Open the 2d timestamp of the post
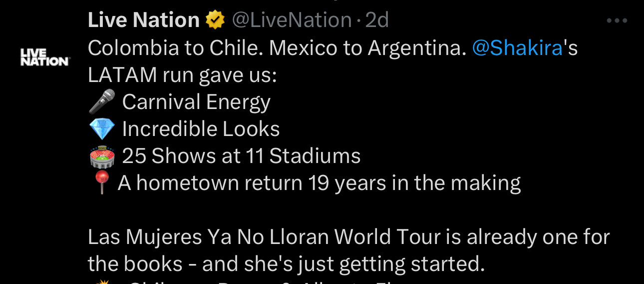 tap(377, 20)
